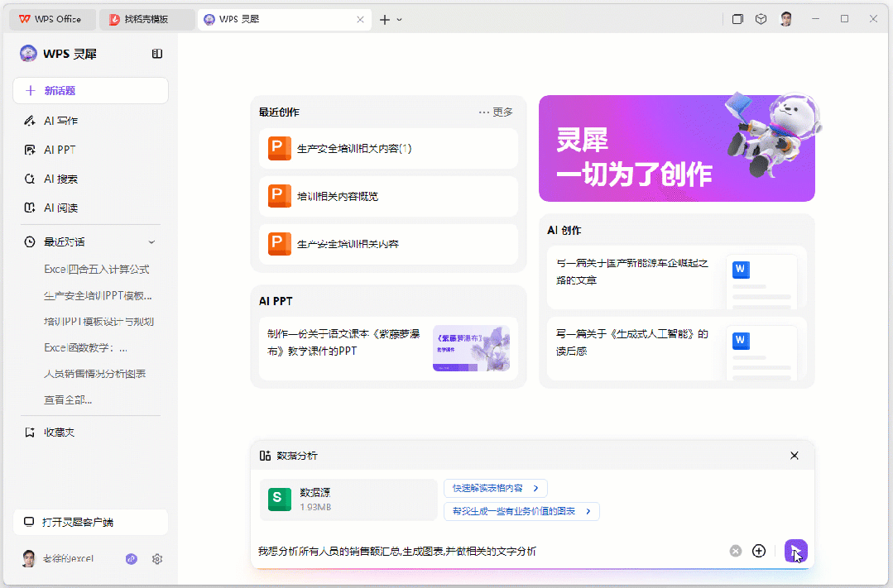This screenshot has width=893, height=588.
Task: Click the 收藏夹 bookmark icon
Action: tap(30, 433)
